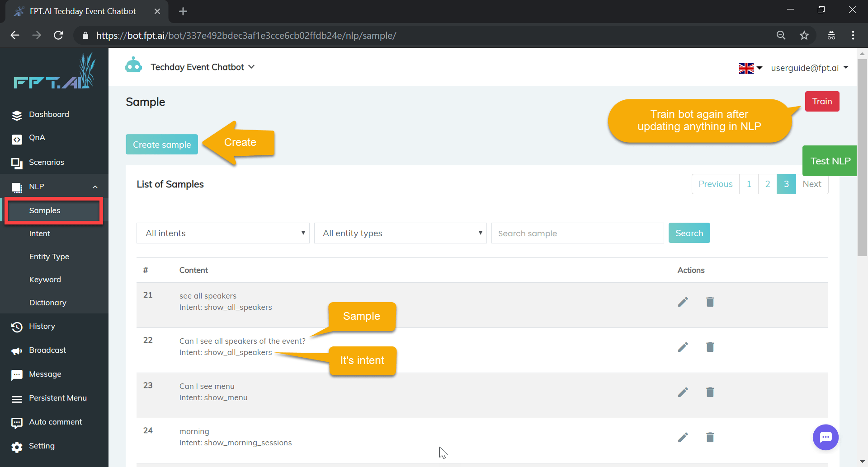Click the QnA sidebar icon

pos(17,139)
